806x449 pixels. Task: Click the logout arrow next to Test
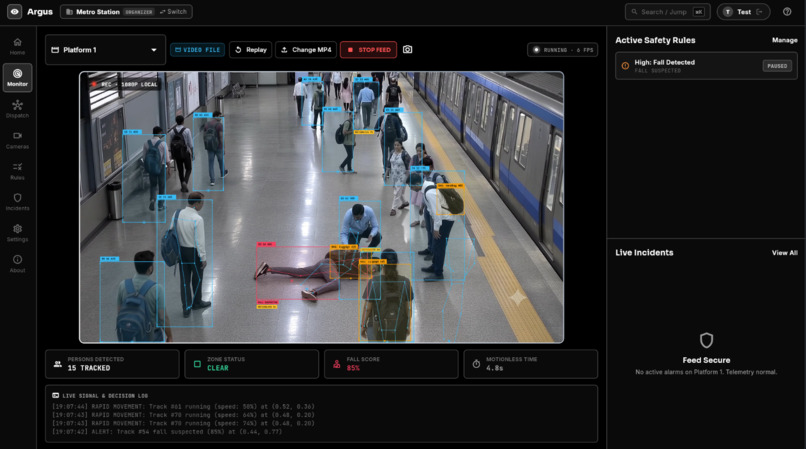click(760, 12)
